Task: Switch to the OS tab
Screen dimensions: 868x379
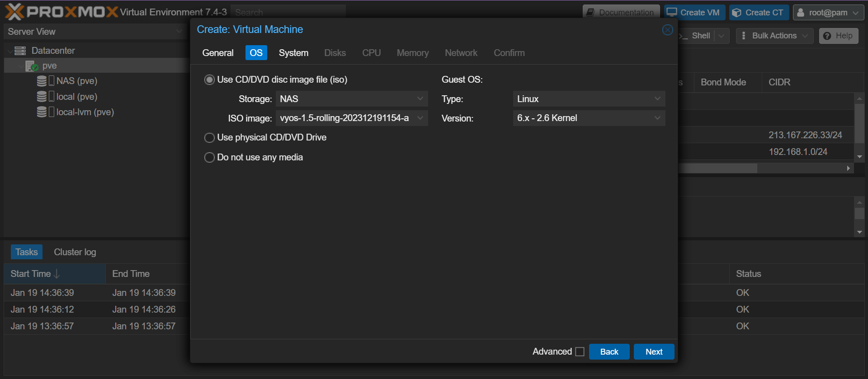Action: pos(256,53)
